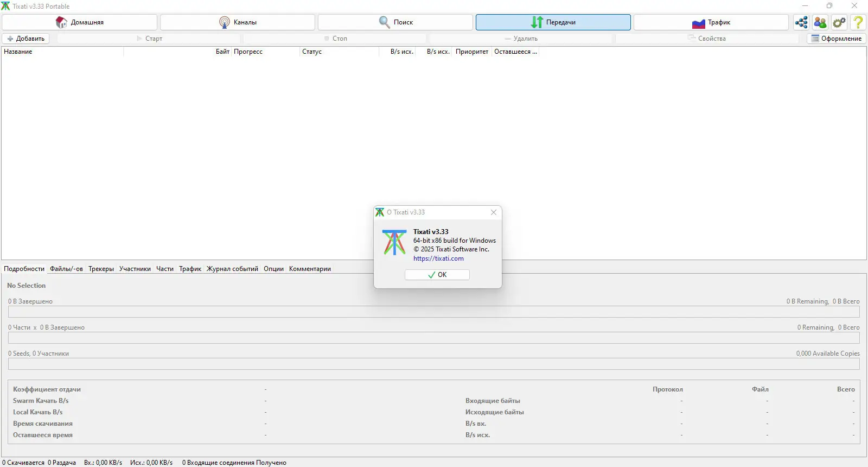868x467 pixels.
Task: Click the Исх.: 0,00 KB/s status entry
Action: pyautogui.click(x=151, y=463)
